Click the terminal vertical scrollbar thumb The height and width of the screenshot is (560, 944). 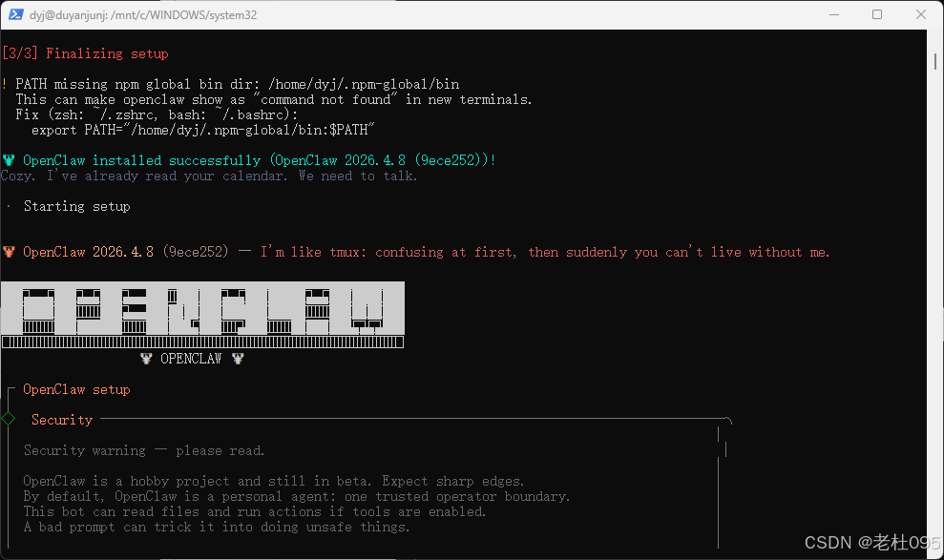pyautogui.click(x=935, y=61)
